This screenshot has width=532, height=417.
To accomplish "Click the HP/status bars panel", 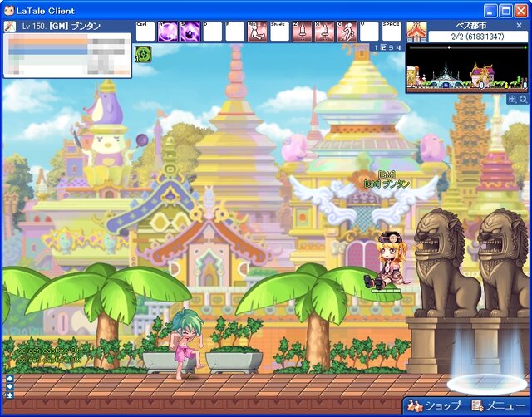I will coord(67,56).
